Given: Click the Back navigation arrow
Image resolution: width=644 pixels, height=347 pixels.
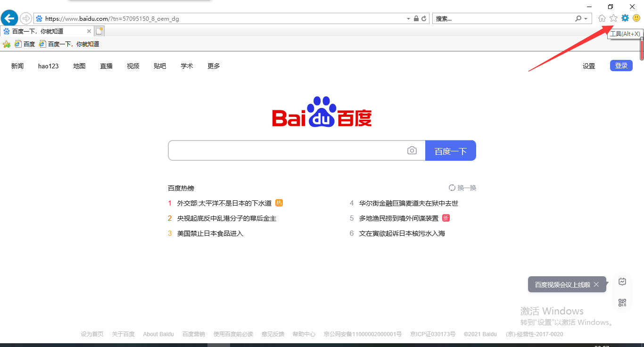Looking at the screenshot, I should click(x=9, y=18).
